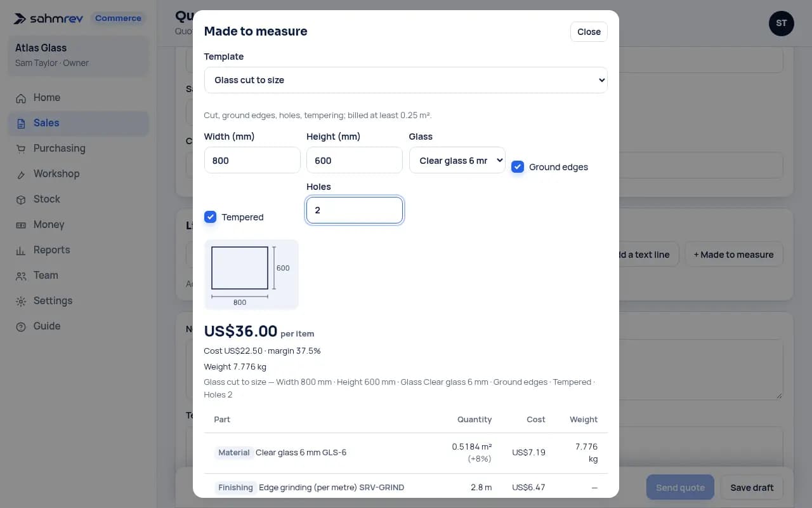This screenshot has width=812, height=508.
Task: Open the Template dropdown
Action: (x=406, y=80)
